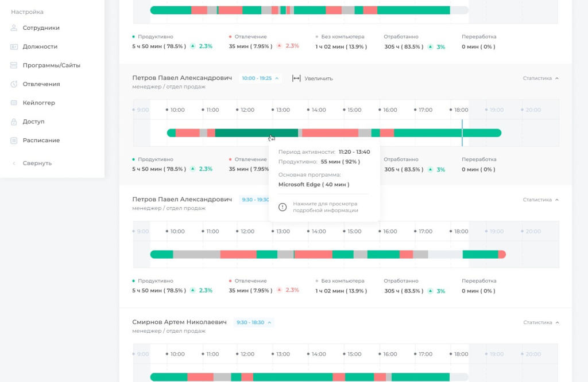Viewport: 588px width, 382px height.
Task: Select the Программы/Сайты sidebar icon
Action: [x=14, y=65]
